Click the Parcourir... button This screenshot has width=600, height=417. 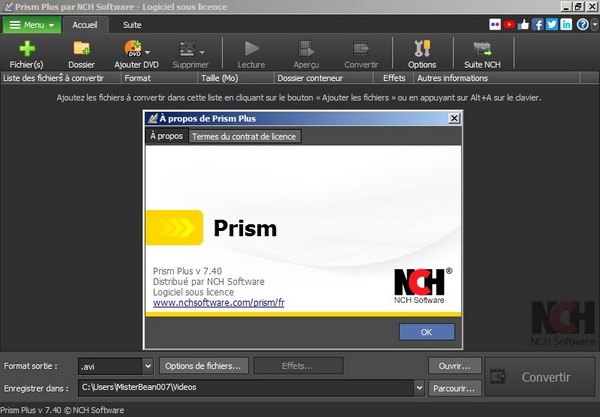click(x=455, y=388)
